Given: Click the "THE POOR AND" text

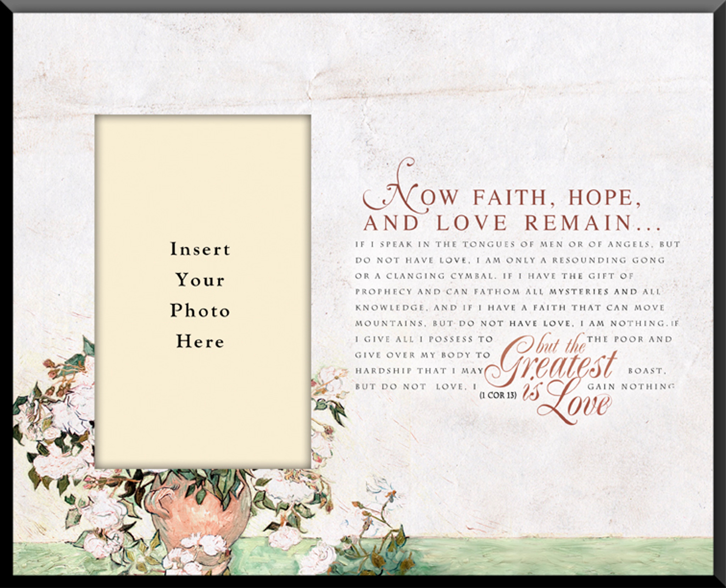Looking at the screenshot, I should click(x=630, y=339).
